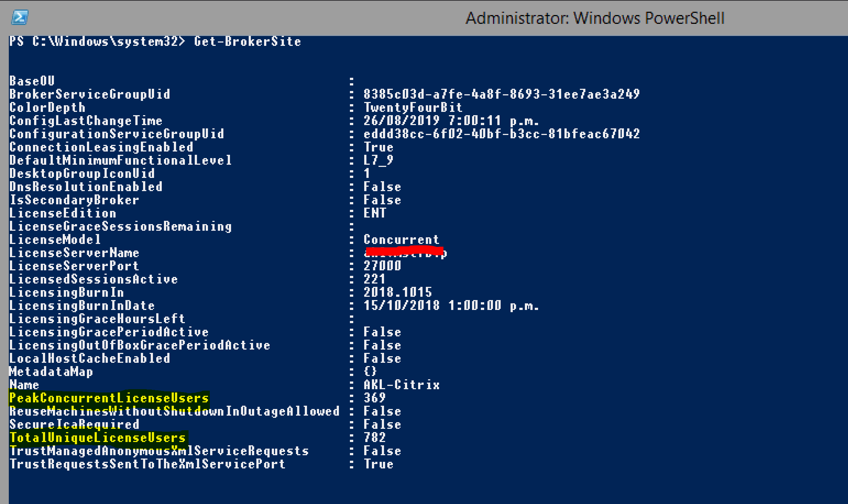Click the redacted LicenseServerName value
The height and width of the screenshot is (504, 848).
[x=405, y=252]
